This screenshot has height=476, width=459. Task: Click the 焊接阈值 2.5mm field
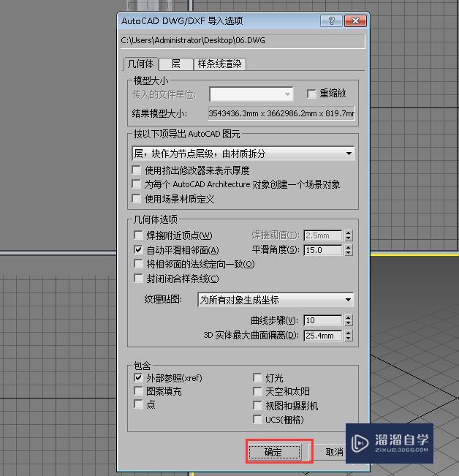click(x=323, y=235)
